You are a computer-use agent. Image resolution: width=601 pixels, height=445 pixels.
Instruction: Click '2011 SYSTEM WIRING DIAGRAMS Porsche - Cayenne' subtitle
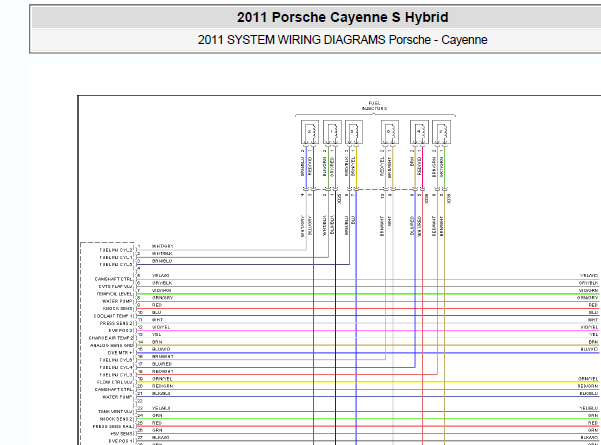point(342,40)
